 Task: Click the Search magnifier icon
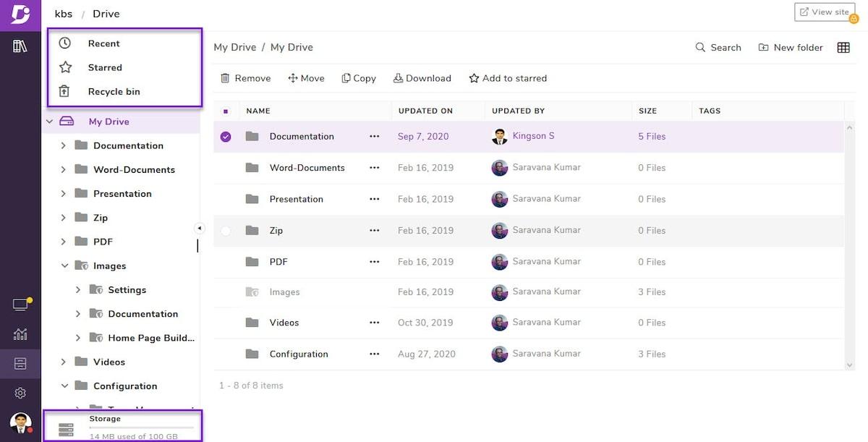(700, 48)
